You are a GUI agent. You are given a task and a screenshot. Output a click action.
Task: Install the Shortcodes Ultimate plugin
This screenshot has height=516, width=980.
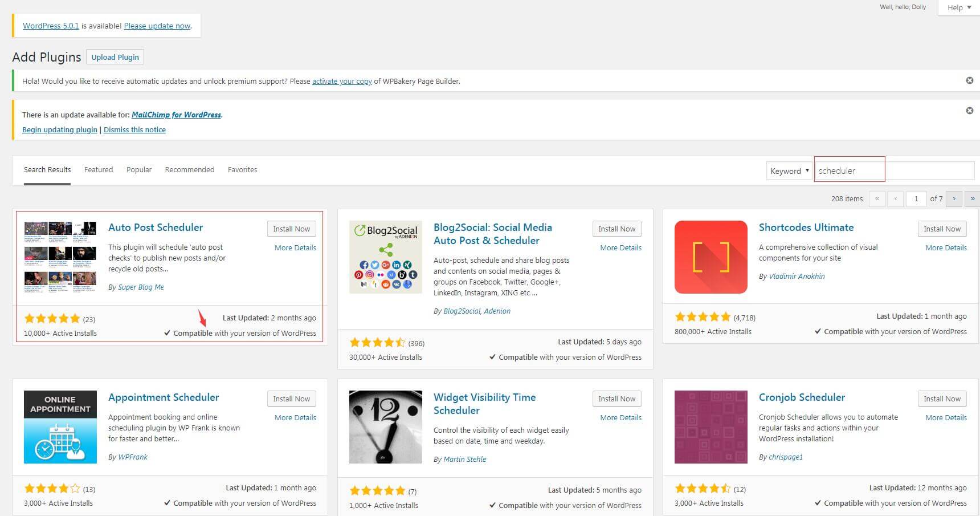click(x=942, y=229)
